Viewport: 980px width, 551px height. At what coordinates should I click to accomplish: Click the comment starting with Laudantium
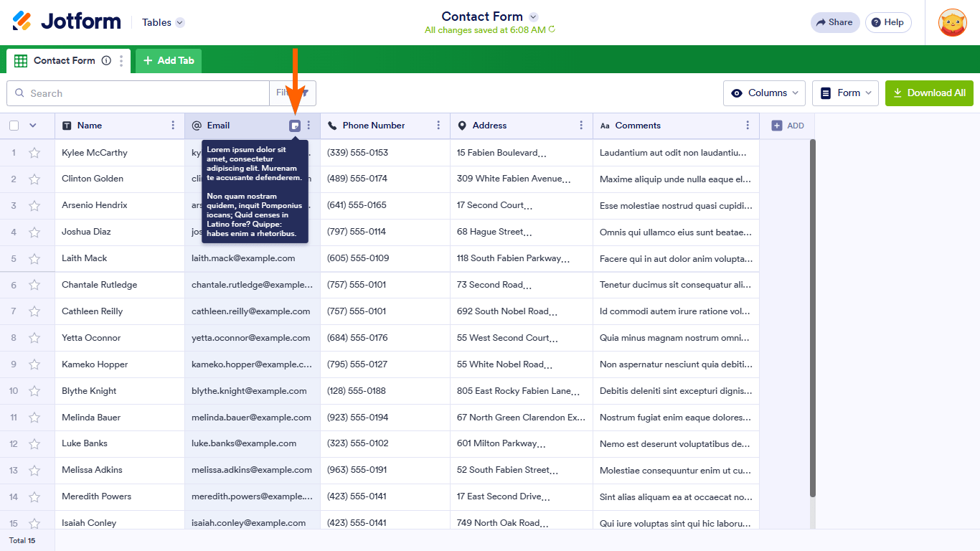pyautogui.click(x=676, y=153)
